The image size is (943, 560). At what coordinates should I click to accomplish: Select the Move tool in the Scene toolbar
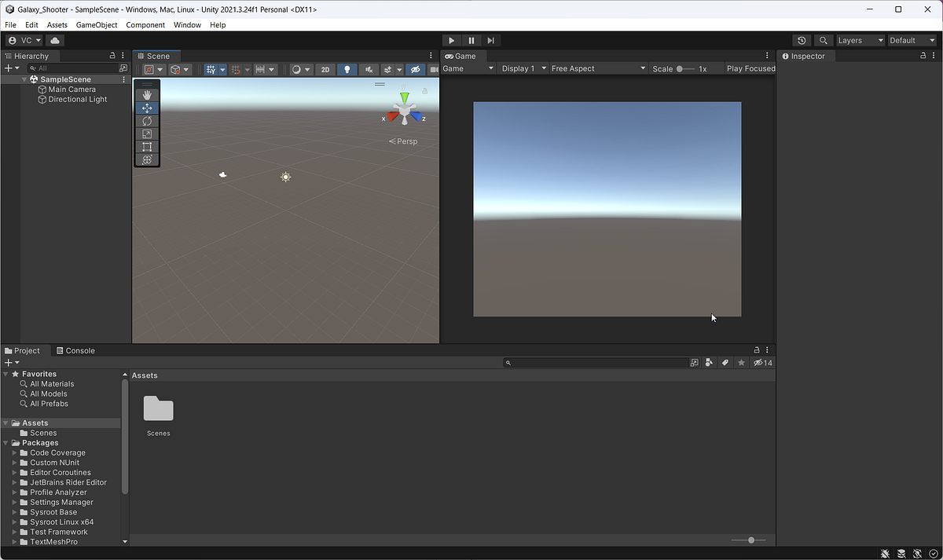point(147,108)
